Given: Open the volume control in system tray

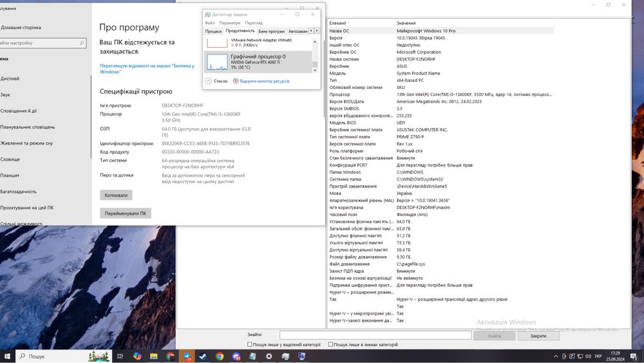Looking at the screenshot, I should [588, 356].
